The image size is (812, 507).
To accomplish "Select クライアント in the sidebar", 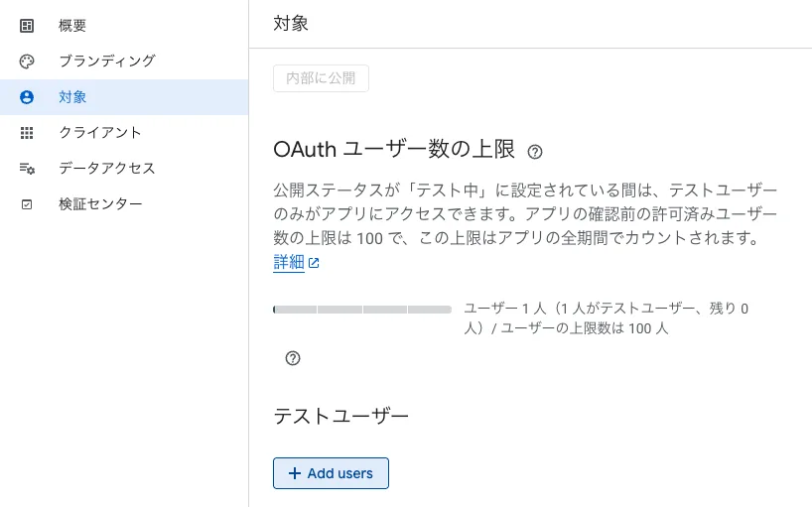I will click(124, 132).
